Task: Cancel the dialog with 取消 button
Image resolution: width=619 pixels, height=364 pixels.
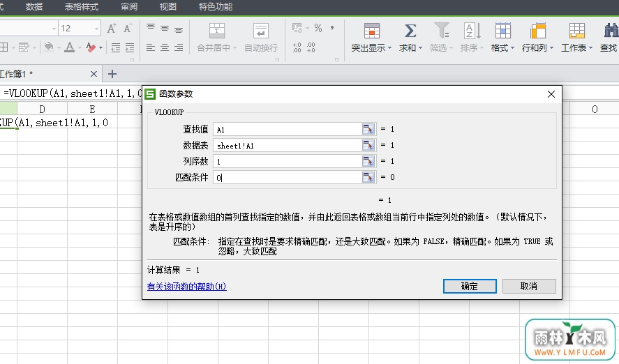Action: pos(529,287)
